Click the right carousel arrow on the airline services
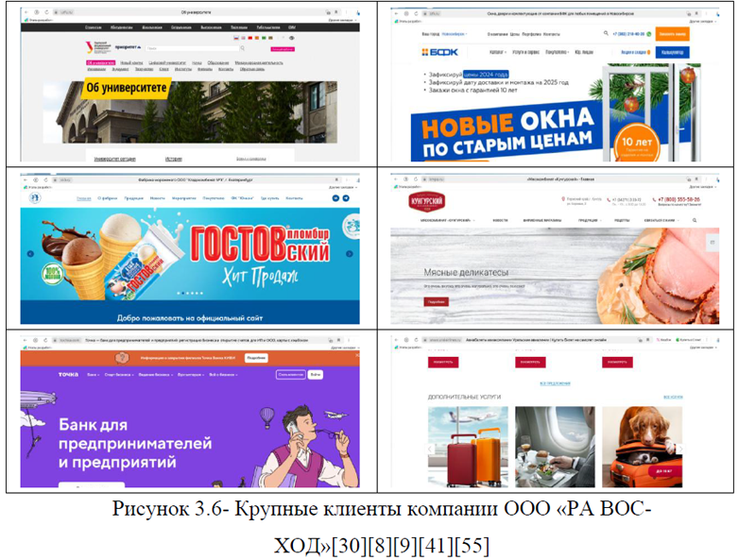Viewport: 756px width, 560px height. (679, 450)
